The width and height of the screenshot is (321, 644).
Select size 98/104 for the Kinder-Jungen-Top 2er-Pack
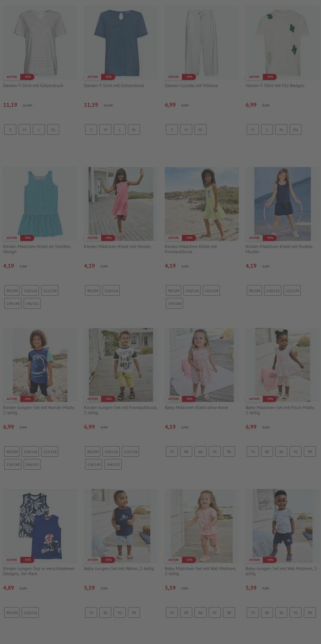12,612
